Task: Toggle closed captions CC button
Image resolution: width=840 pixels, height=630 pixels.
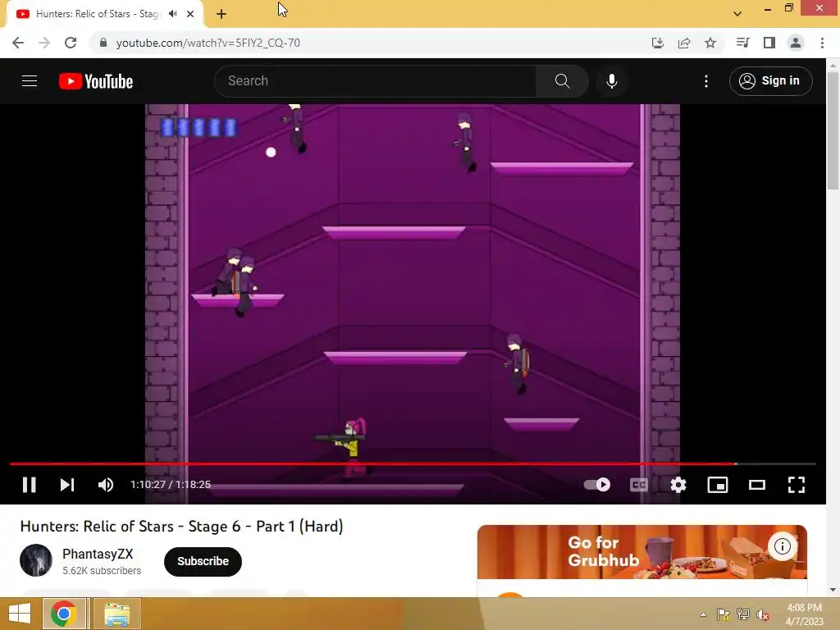Action: [638, 485]
